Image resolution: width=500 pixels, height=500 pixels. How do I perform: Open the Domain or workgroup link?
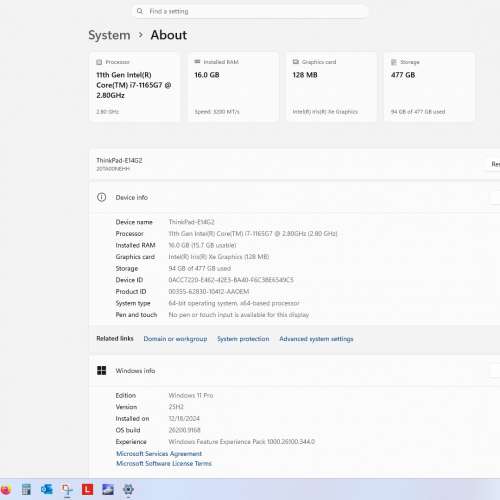[x=175, y=339]
